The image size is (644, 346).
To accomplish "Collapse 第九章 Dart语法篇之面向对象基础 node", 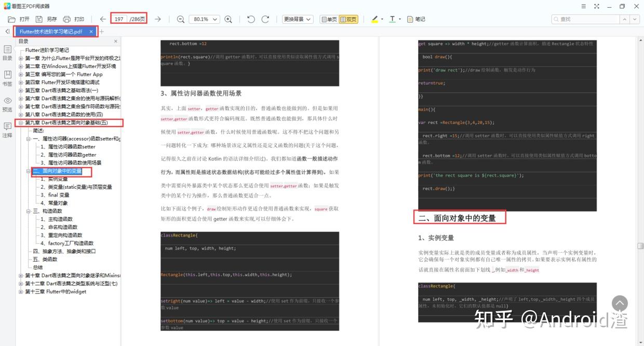I will pyautogui.click(x=21, y=123).
